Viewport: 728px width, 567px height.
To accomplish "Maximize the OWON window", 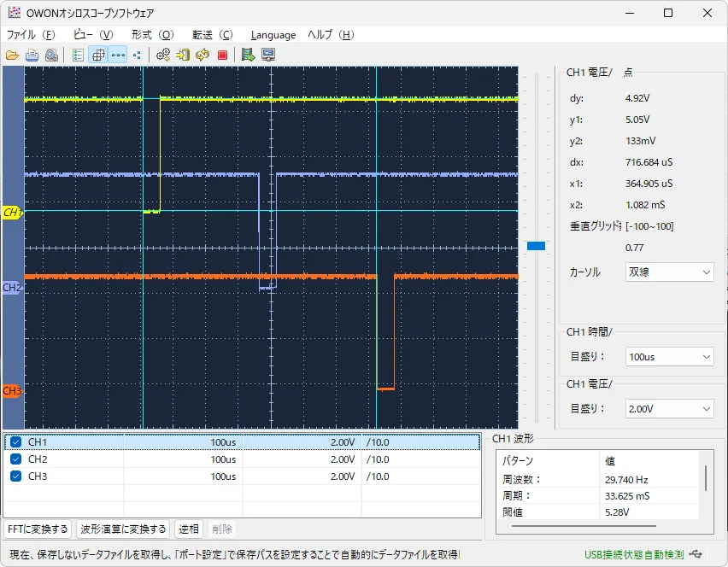I will (x=667, y=13).
